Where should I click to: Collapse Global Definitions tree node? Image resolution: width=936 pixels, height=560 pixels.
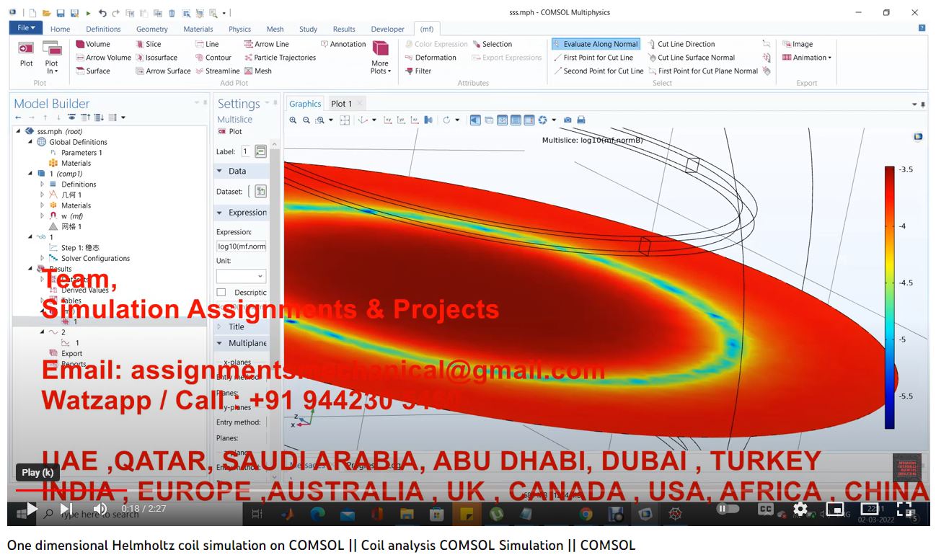[30, 142]
